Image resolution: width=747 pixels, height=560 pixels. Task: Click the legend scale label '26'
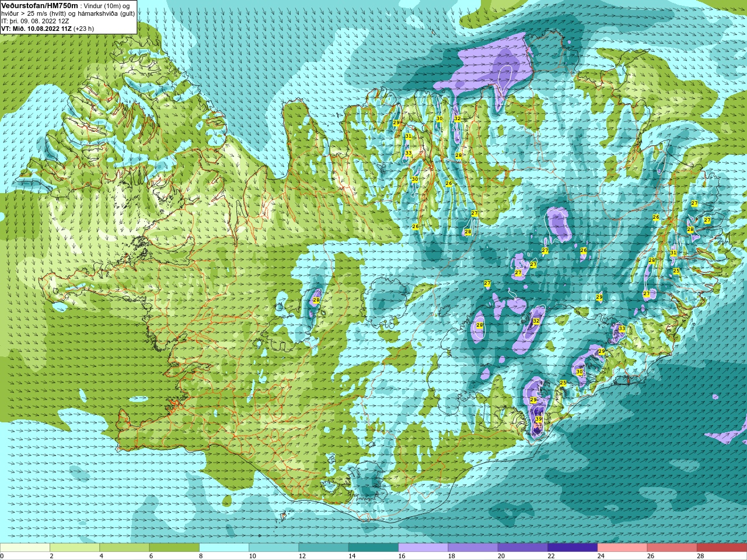(651, 556)
